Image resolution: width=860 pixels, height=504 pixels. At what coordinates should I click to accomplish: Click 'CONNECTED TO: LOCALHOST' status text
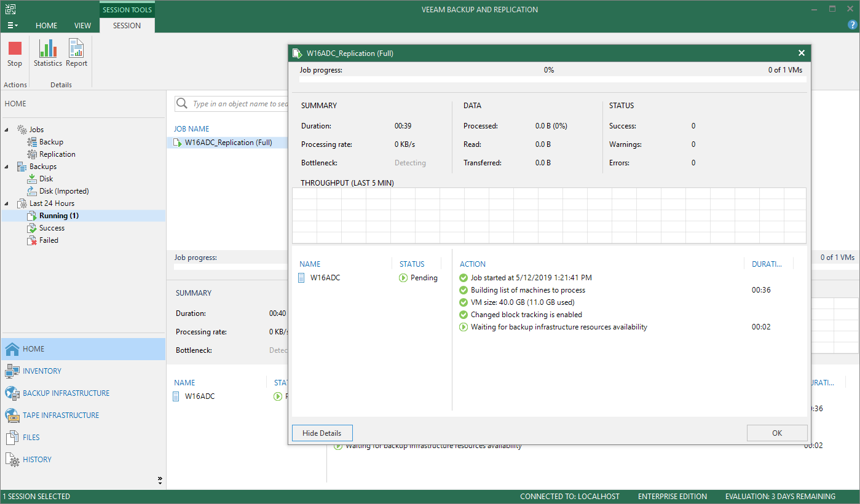coord(570,497)
